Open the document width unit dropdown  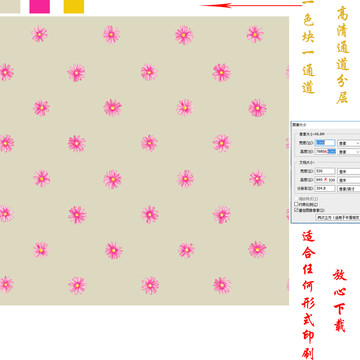click(349, 171)
